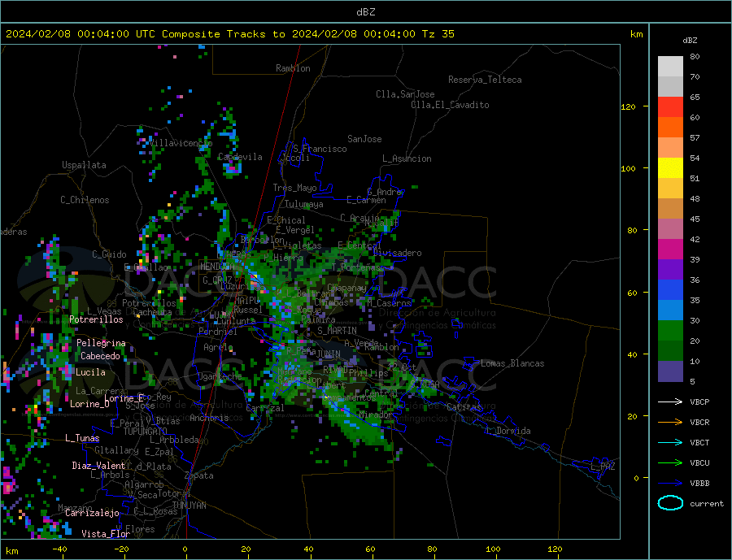This screenshot has width=732, height=560.
Task: Click the VBCT legend label
Action: 699,442
